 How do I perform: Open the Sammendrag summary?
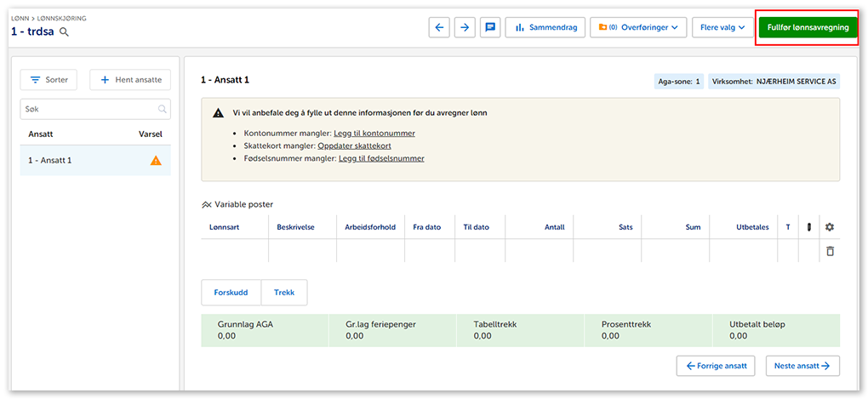pos(545,27)
